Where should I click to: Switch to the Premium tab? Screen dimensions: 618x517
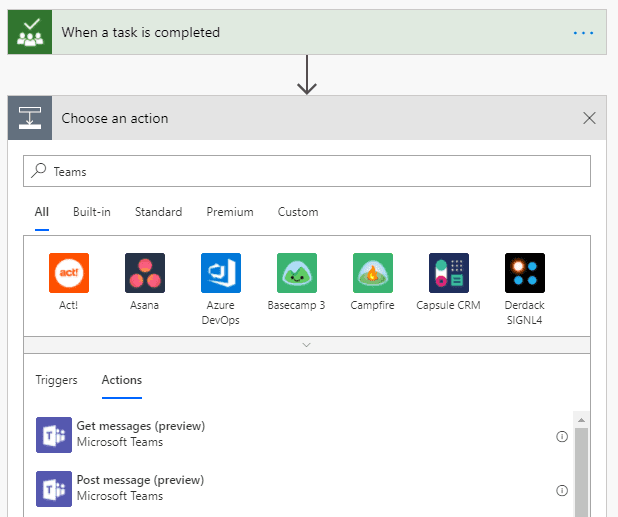(x=230, y=212)
